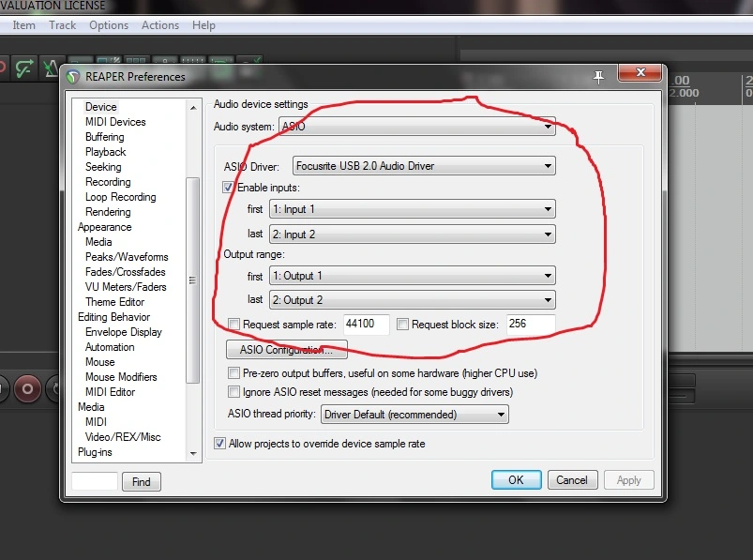Click Cancel to discard preference changes
Image resolution: width=753 pixels, height=560 pixels.
coord(572,479)
